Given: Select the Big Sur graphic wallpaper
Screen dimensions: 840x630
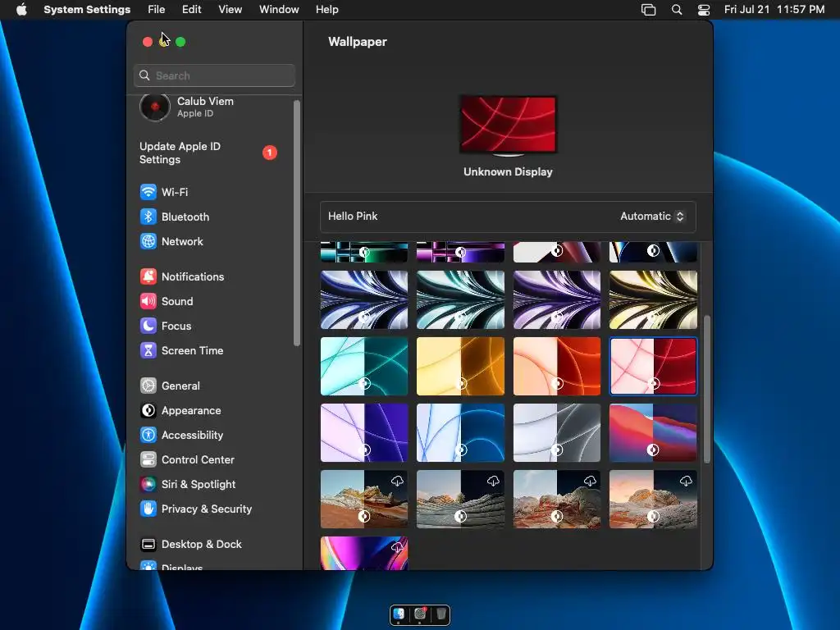Looking at the screenshot, I should point(653,433).
